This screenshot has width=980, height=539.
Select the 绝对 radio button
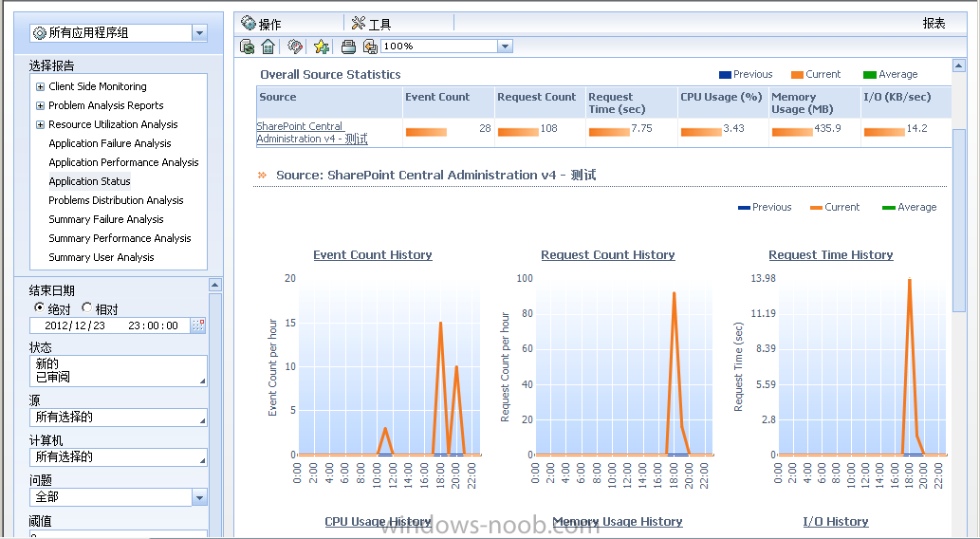click(39, 307)
